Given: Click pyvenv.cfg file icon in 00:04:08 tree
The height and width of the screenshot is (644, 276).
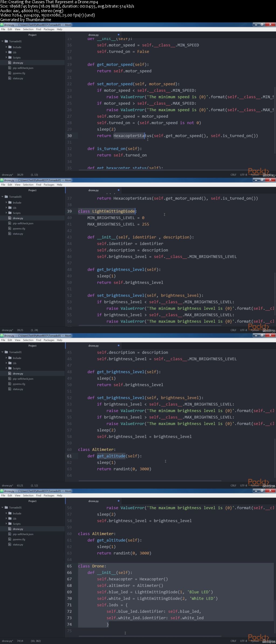Looking at the screenshot, I should [10, 539].
